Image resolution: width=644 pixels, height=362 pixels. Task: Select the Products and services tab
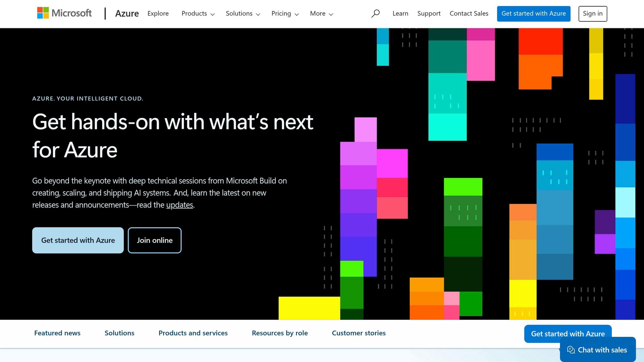[193, 333]
